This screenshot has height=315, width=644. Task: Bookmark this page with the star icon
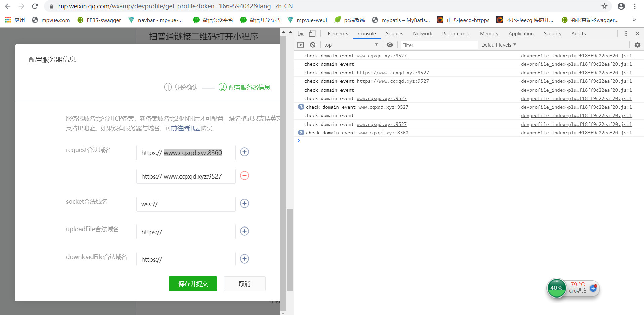(604, 6)
